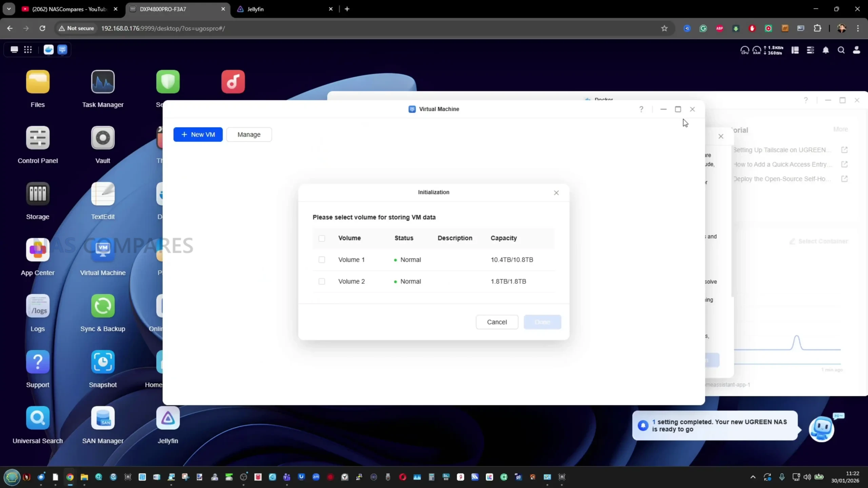868x488 pixels.
Task: Open the Storage app icon
Action: point(38,194)
